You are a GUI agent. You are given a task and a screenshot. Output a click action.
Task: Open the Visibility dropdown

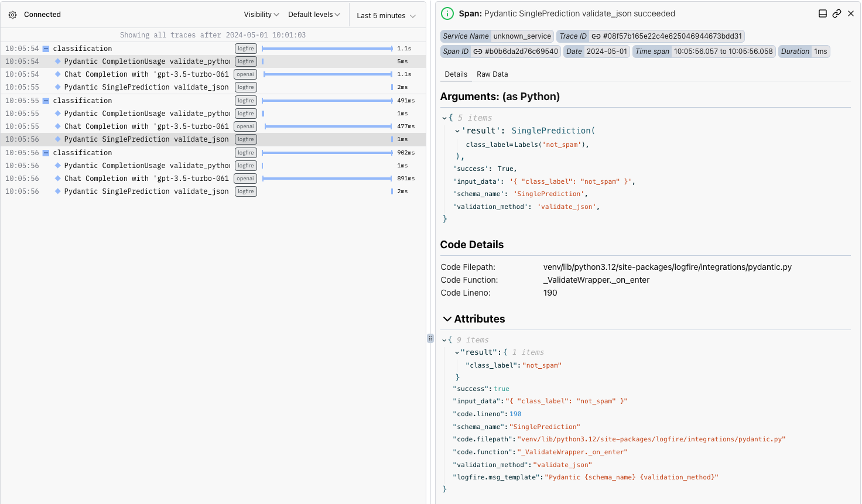coord(261,15)
